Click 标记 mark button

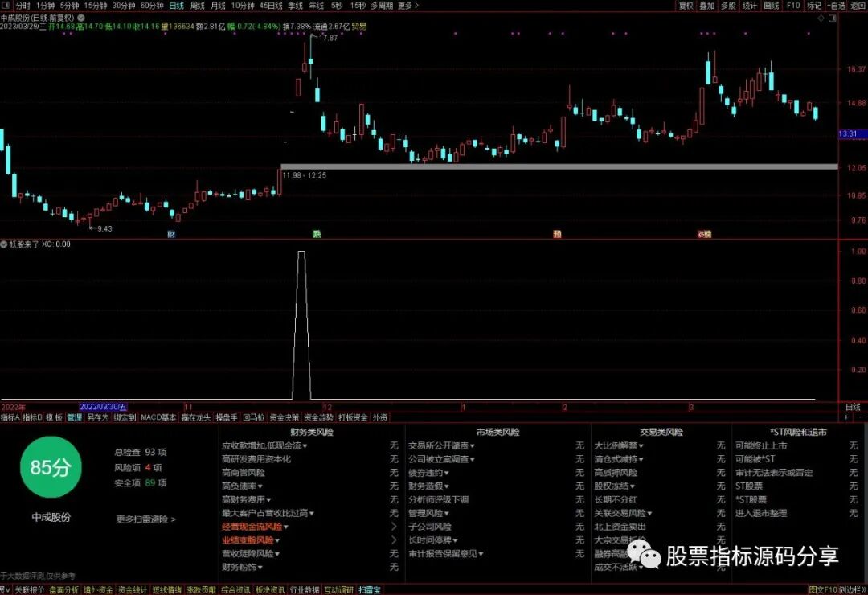pos(814,6)
